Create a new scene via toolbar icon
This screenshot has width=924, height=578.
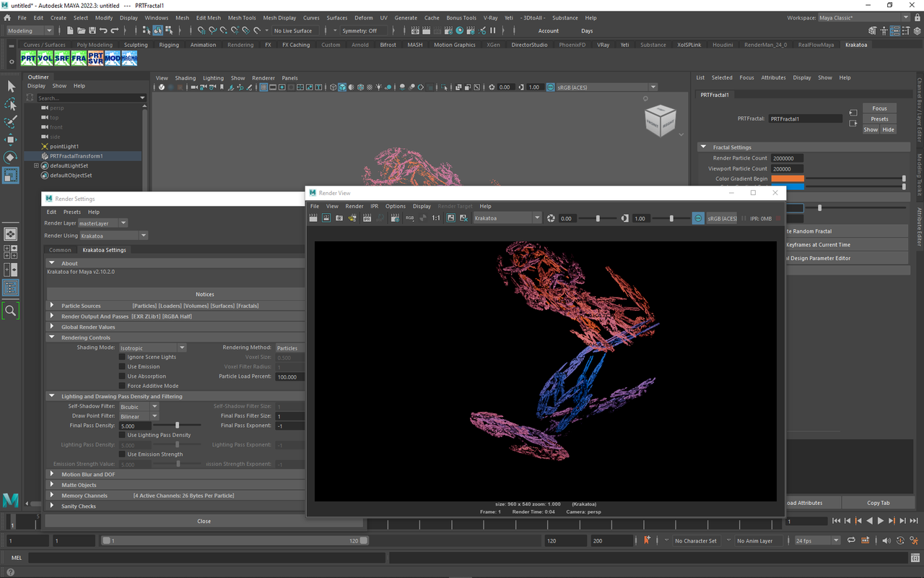(x=70, y=31)
